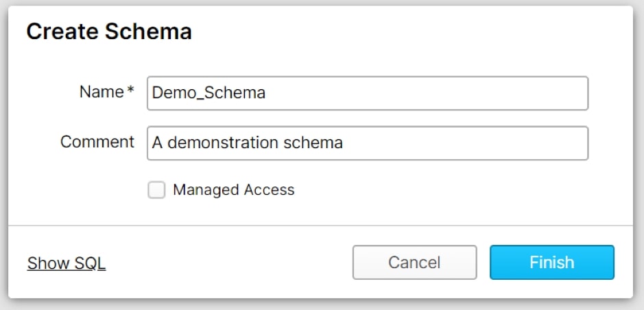Open the Show SQL link
The image size is (644, 310).
tap(67, 263)
